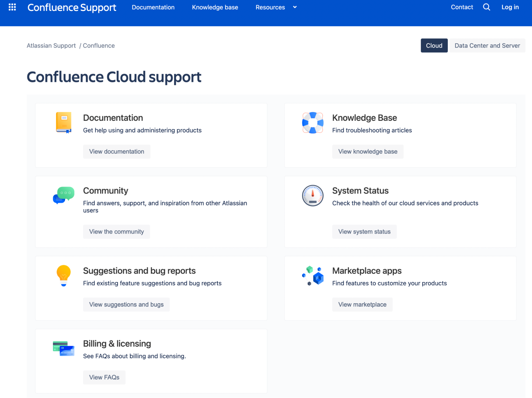Open Confluence breadcrumb link

tap(99, 46)
